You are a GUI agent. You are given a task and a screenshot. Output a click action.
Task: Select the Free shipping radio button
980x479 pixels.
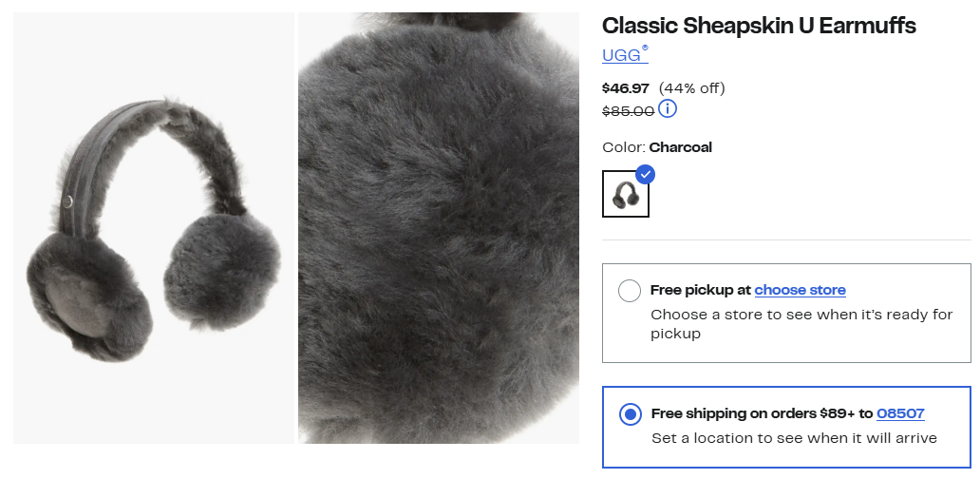[x=629, y=414]
